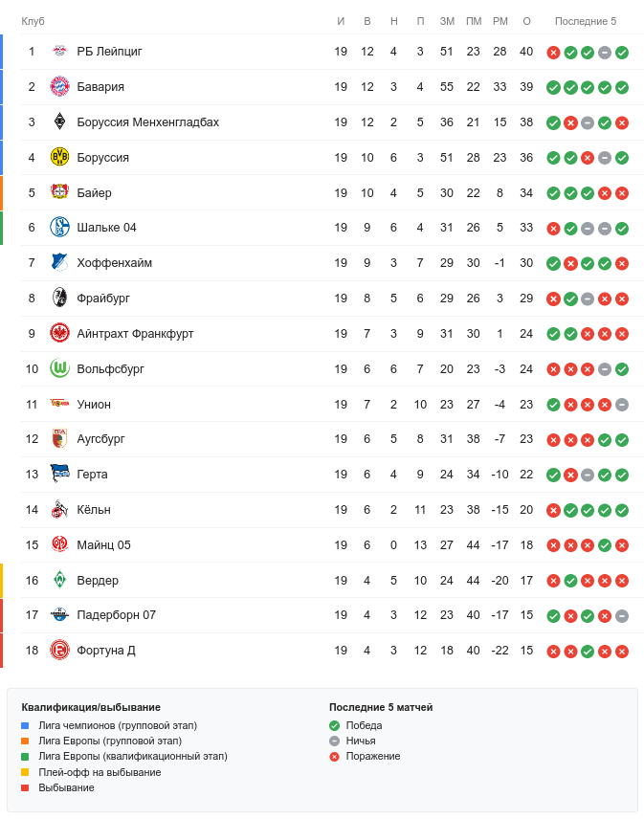Click the red Выбывание legend swatch
Image resolution: width=644 pixels, height=819 pixels.
click(x=25, y=787)
